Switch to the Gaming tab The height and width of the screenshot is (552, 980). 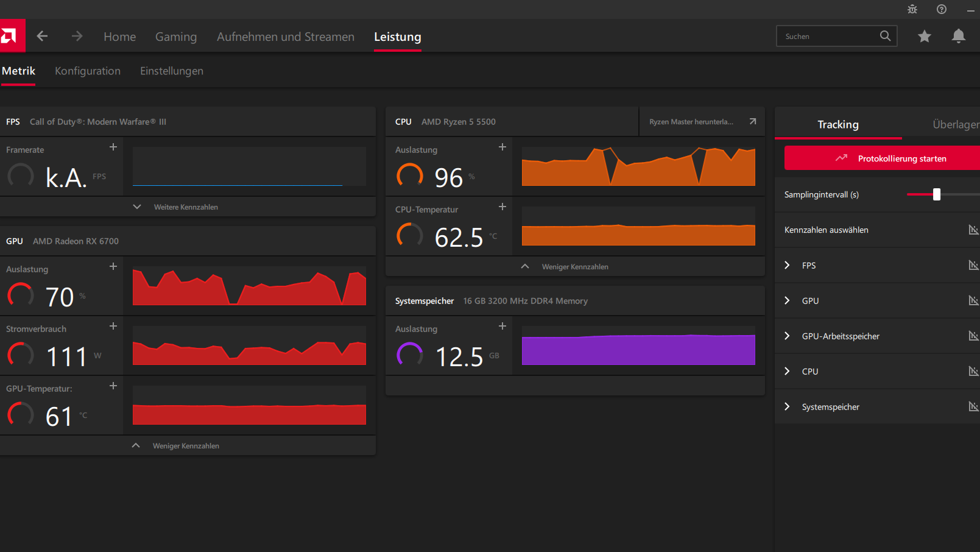click(x=176, y=37)
